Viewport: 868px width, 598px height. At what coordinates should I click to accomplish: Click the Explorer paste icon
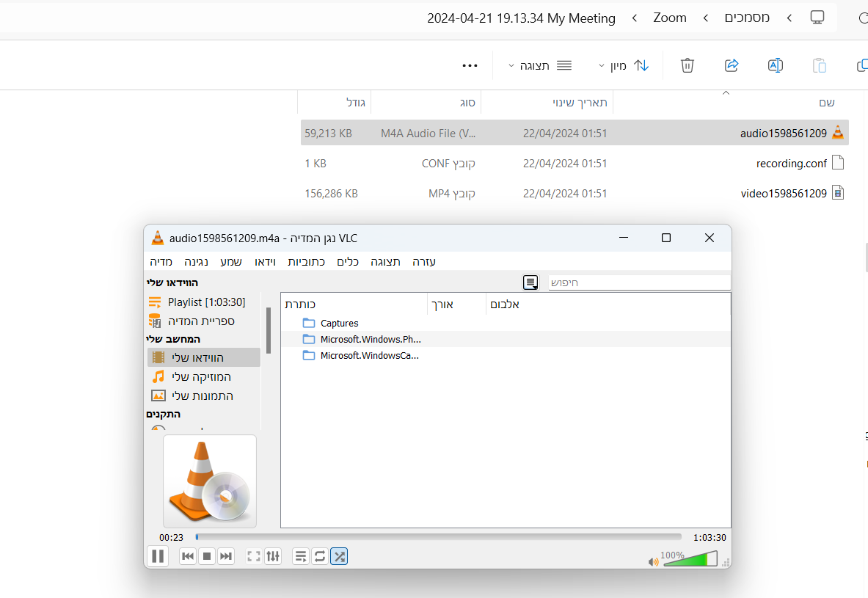[x=820, y=65]
